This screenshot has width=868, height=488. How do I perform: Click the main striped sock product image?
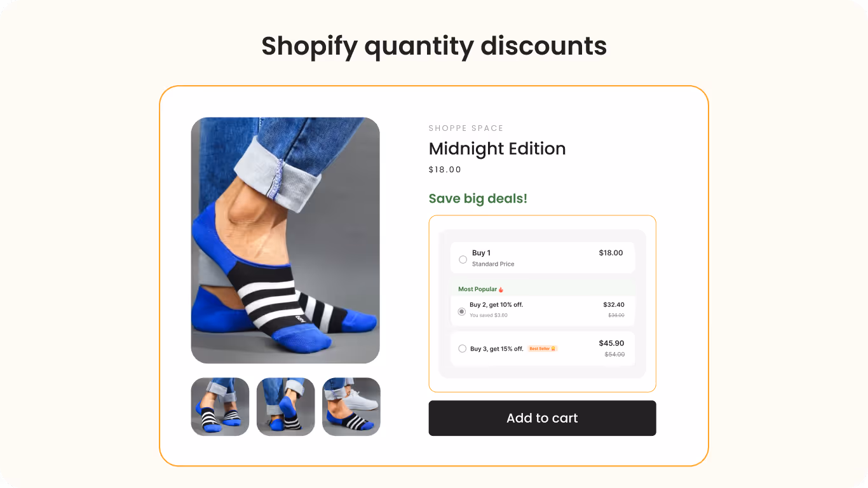tap(285, 240)
